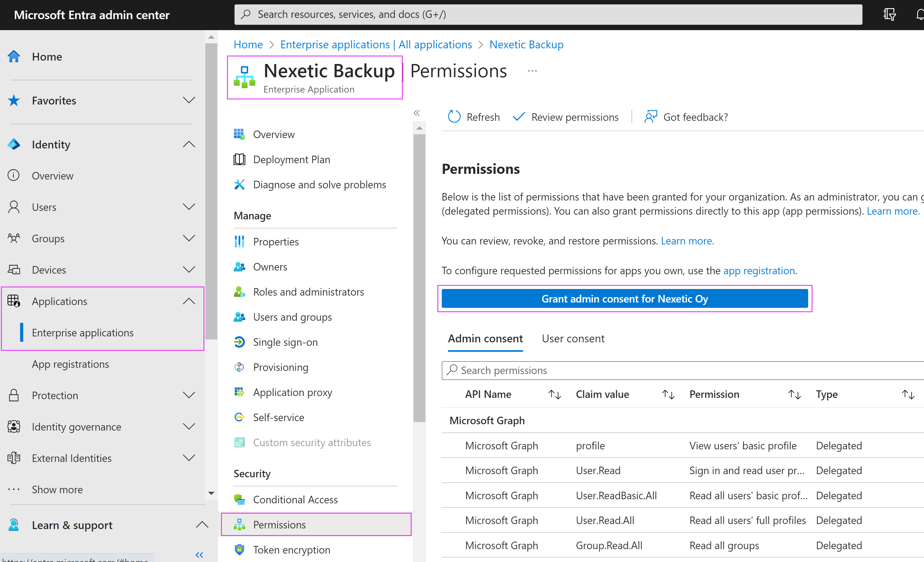Click the Users person icon
Image resolution: width=924 pixels, height=562 pixels.
[14, 207]
